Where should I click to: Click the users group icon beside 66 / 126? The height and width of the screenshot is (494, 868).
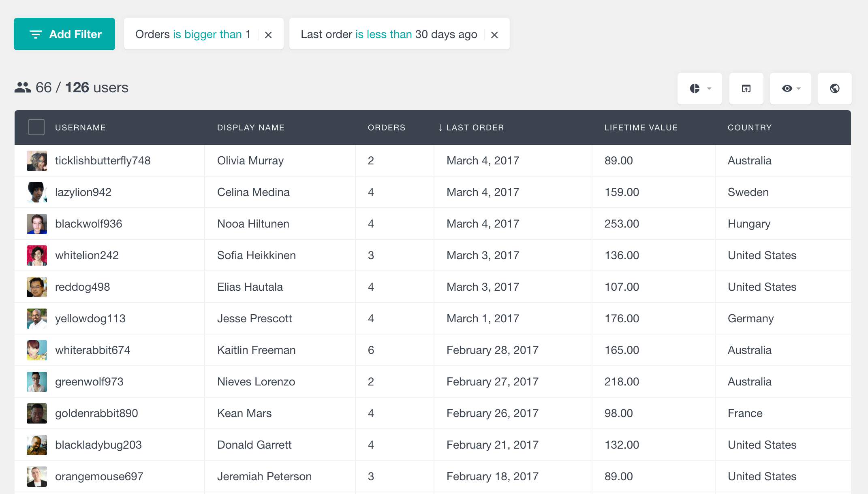click(x=23, y=87)
